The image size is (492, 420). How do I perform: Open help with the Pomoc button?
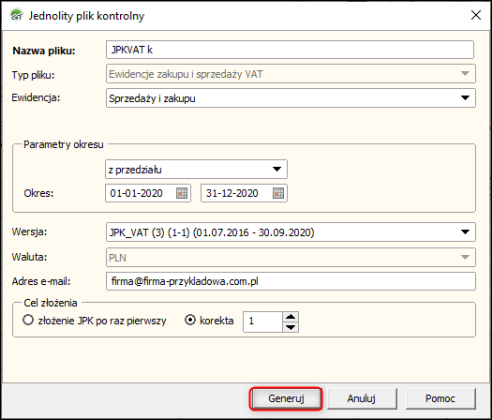pos(440,399)
